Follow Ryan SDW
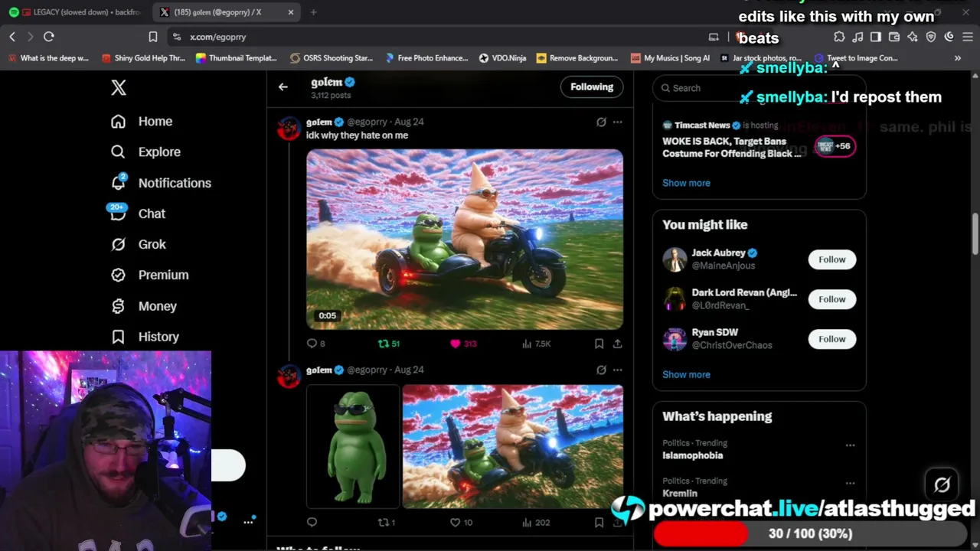Screen dimensions: 980x551 tap(832, 339)
